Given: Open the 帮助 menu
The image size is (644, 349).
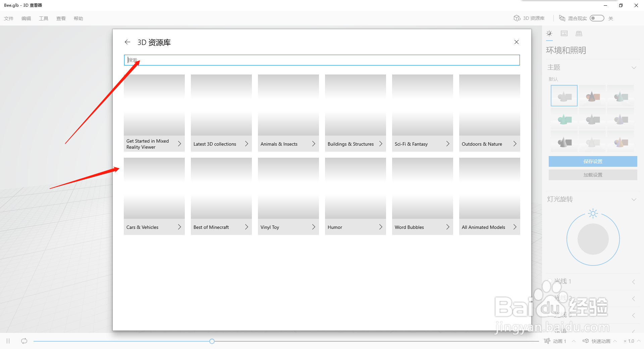Looking at the screenshot, I should point(78,18).
